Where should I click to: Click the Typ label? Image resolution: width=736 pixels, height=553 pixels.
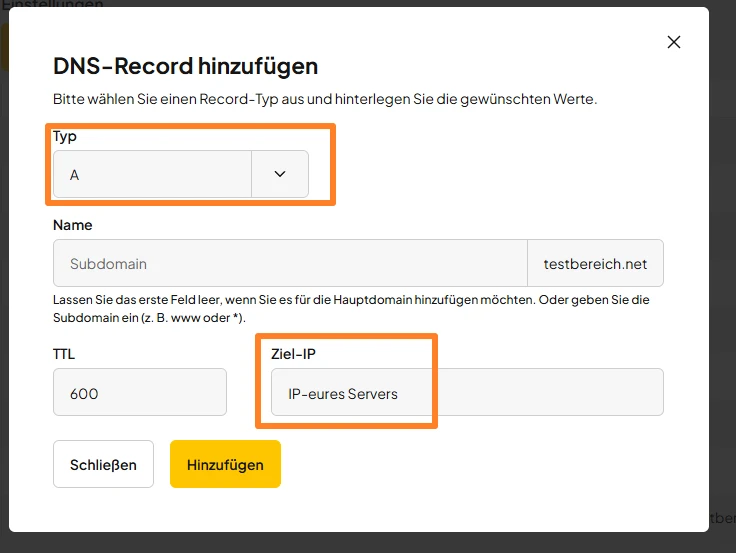coord(65,137)
